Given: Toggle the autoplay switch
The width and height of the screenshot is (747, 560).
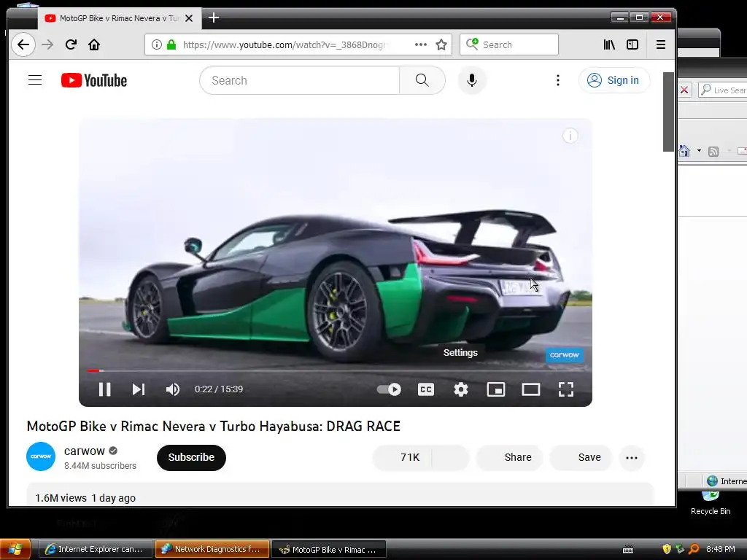Looking at the screenshot, I should click(x=389, y=389).
